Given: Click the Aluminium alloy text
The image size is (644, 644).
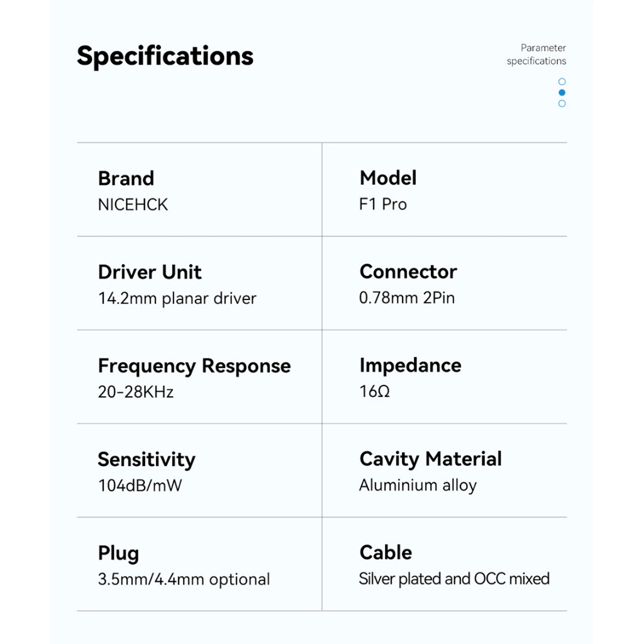Looking at the screenshot, I should pyautogui.click(x=418, y=486).
